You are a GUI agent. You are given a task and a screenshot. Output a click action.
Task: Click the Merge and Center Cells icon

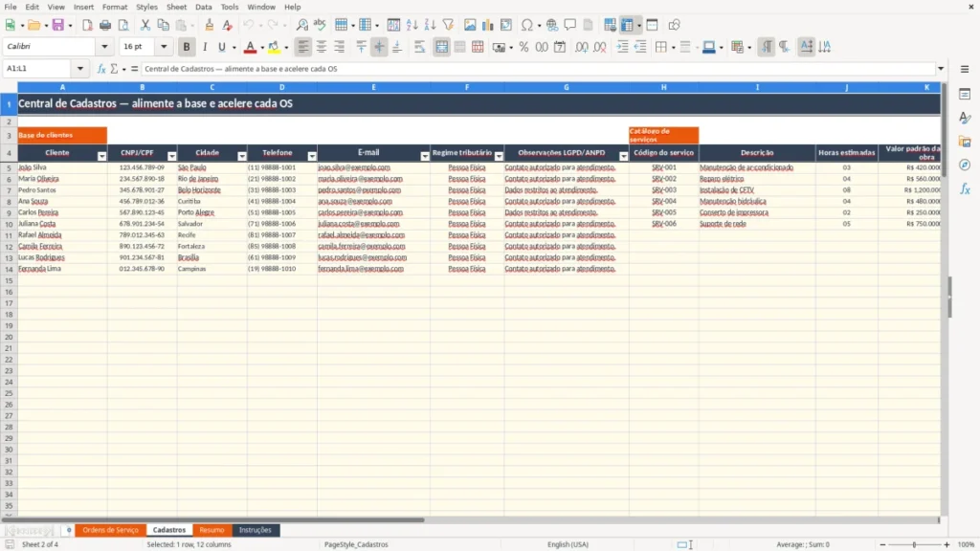point(441,47)
